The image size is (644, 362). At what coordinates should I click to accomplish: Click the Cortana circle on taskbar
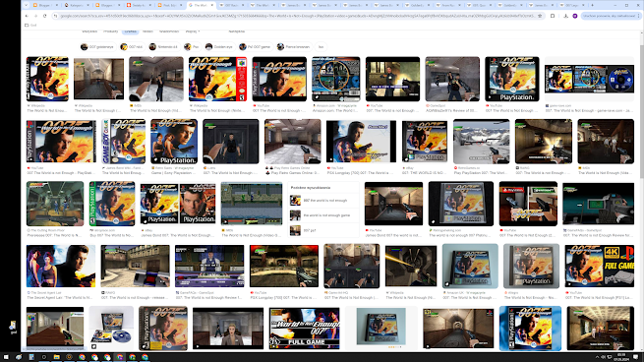(x=44, y=357)
